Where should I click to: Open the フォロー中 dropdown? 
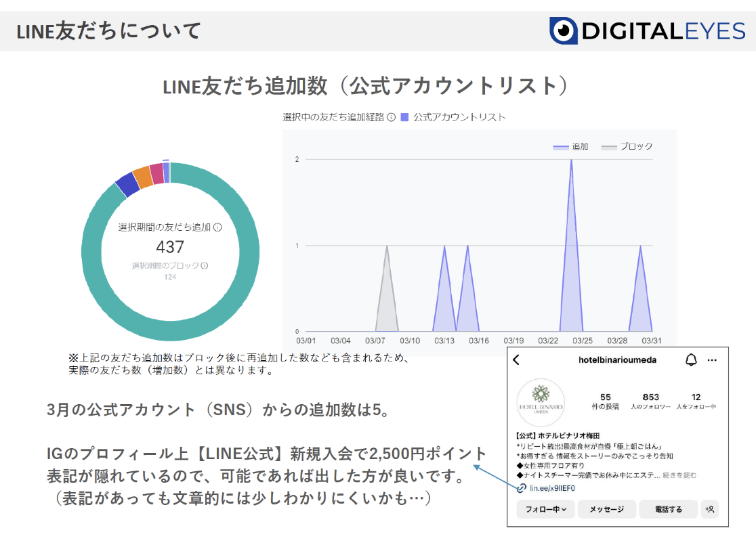545,508
